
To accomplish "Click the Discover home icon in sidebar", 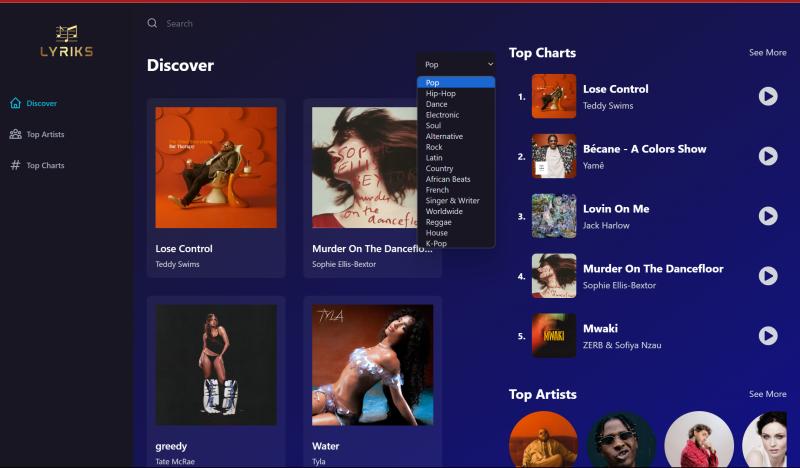I will click(x=15, y=103).
